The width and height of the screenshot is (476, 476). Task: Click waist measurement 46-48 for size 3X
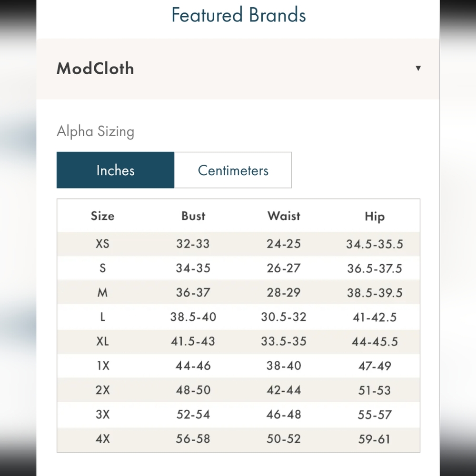(x=284, y=415)
